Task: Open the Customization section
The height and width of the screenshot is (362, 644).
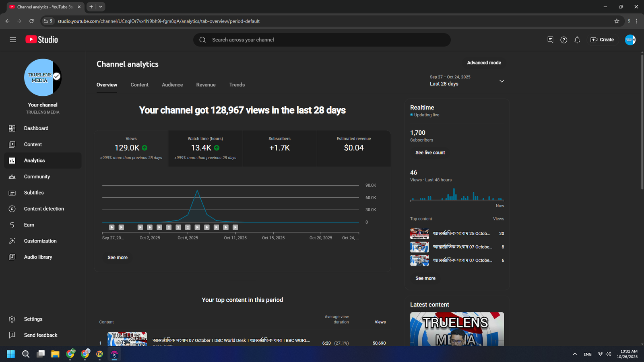Action: coord(40,241)
